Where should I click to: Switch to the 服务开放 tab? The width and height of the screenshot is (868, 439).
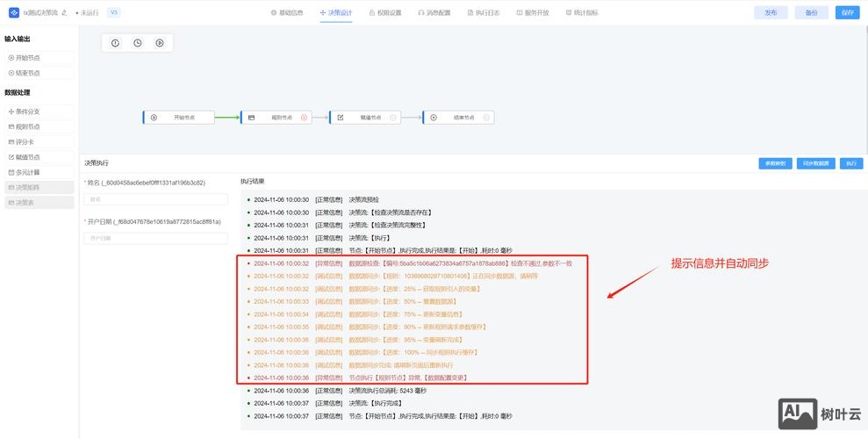(x=533, y=13)
